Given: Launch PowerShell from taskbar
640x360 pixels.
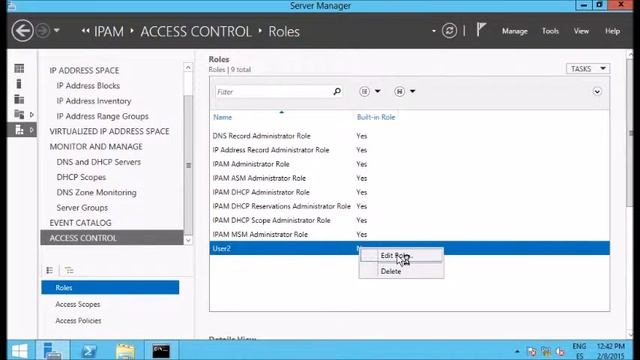Looking at the screenshot, I should point(89,351).
